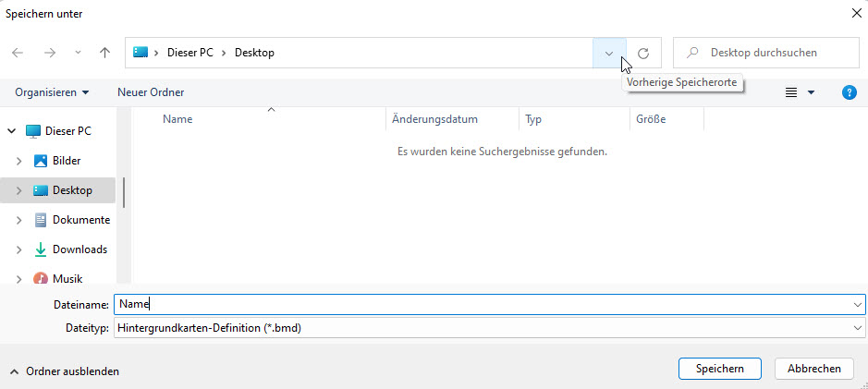Sort by the Änderungsdatum column header
Viewport: 868px width, 389px height.
pos(434,119)
